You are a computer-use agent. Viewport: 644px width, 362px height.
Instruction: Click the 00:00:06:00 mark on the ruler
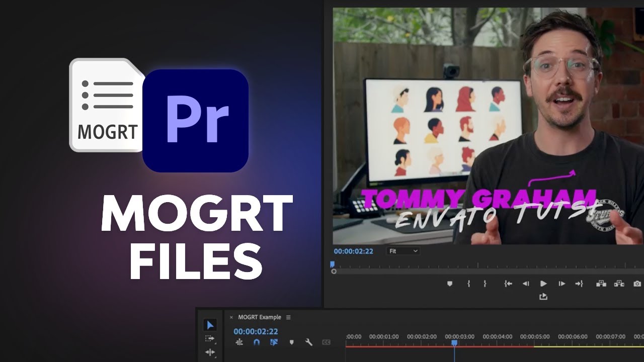[x=573, y=336]
